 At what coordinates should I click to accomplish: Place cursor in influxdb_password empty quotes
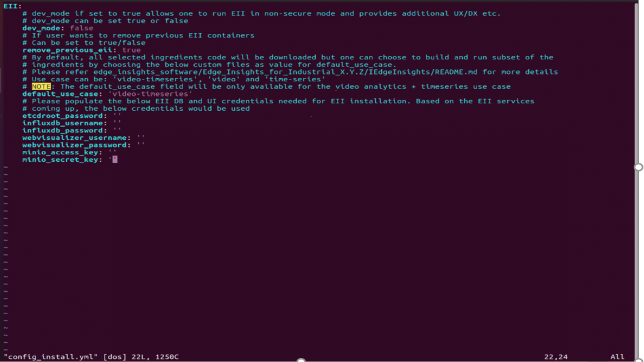pyautogui.click(x=117, y=130)
